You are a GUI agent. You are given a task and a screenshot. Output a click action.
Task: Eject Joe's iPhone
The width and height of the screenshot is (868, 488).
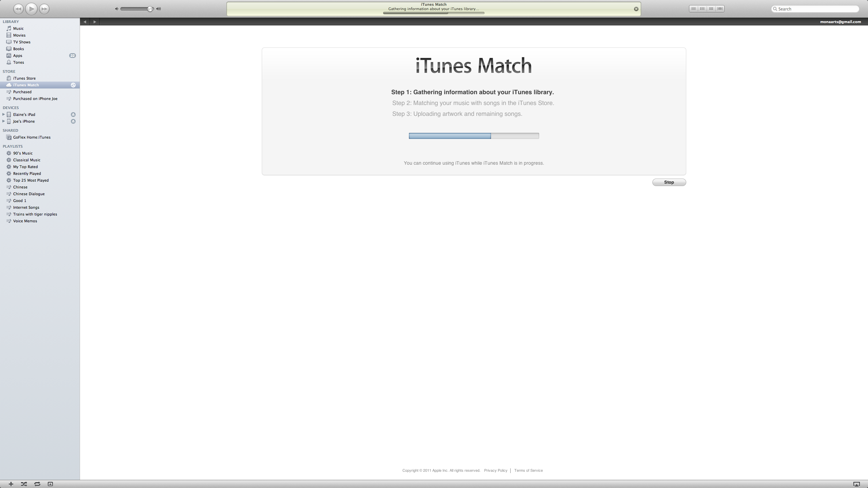coord(73,121)
